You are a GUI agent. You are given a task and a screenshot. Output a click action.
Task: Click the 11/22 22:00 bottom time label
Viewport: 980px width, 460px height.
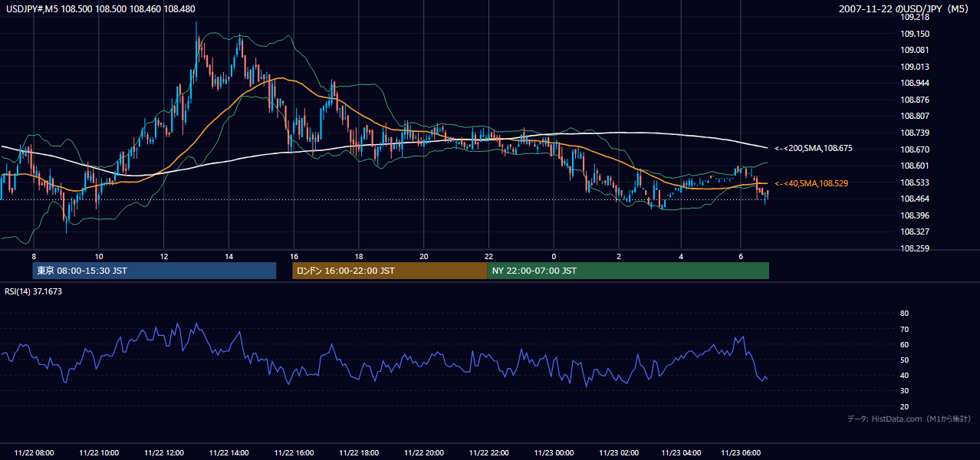tap(489, 453)
